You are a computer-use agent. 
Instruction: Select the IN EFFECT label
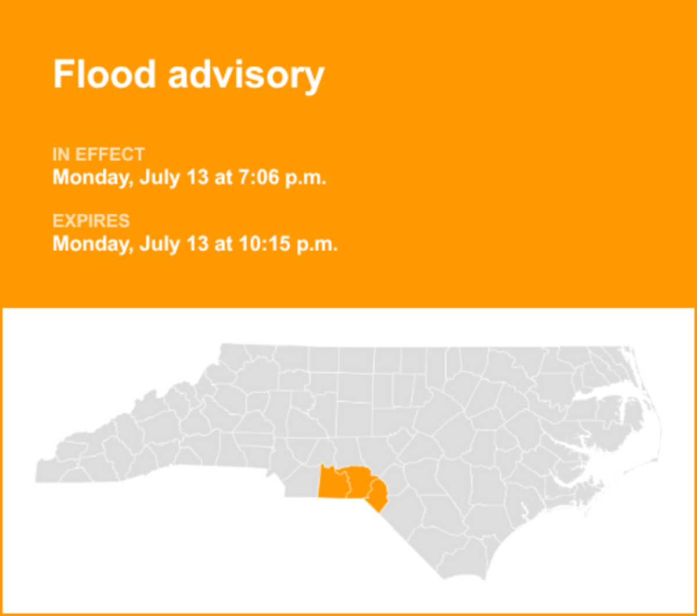99,155
